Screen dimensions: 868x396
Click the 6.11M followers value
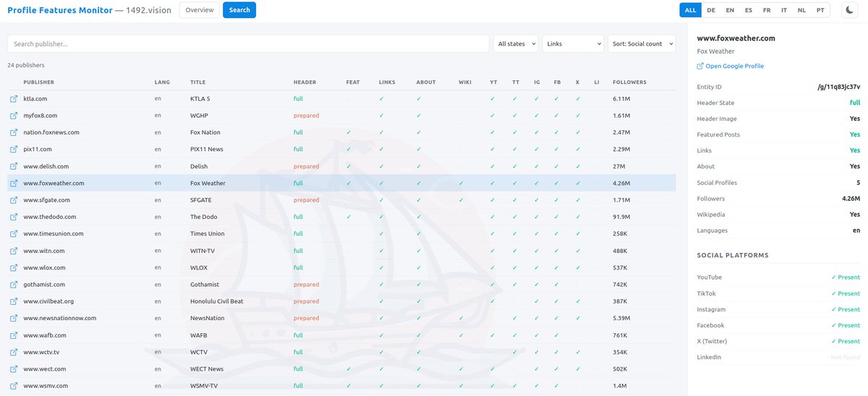click(621, 98)
